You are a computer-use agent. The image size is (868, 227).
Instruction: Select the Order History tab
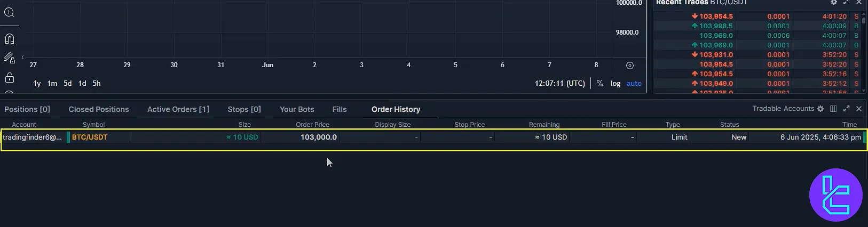coord(396,109)
